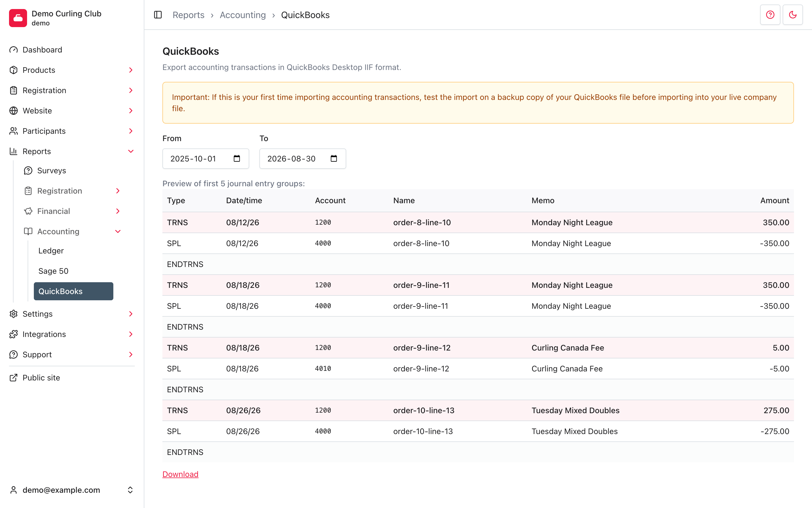
Task: Click the Products box icon
Action: 14,70
